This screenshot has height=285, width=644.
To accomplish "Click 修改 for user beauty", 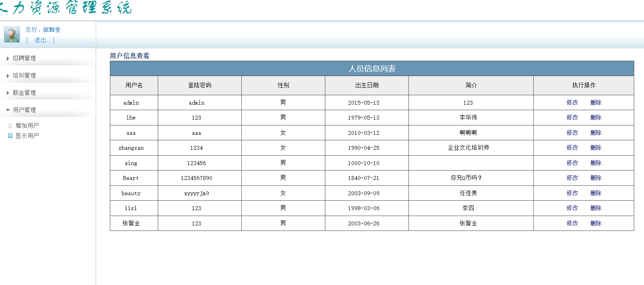I will [572, 193].
